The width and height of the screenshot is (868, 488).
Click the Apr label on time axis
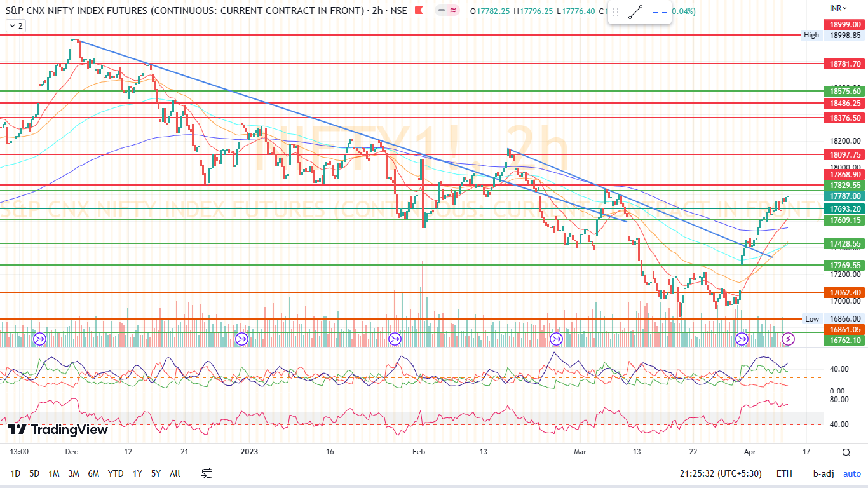(750, 452)
